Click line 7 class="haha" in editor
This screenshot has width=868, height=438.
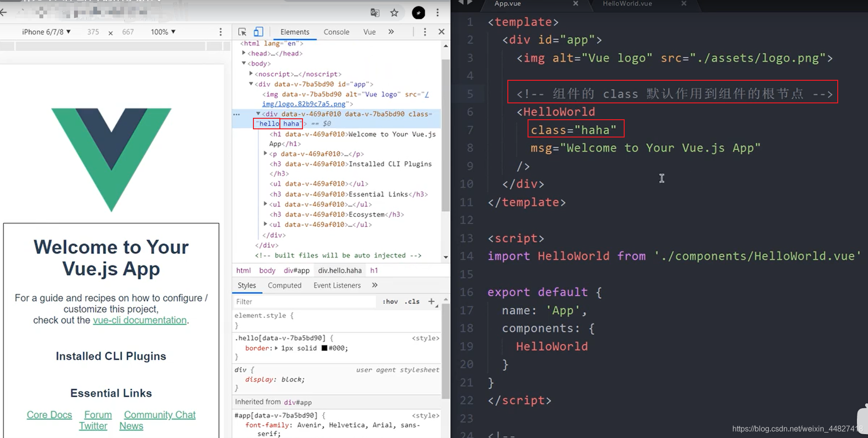(x=573, y=130)
